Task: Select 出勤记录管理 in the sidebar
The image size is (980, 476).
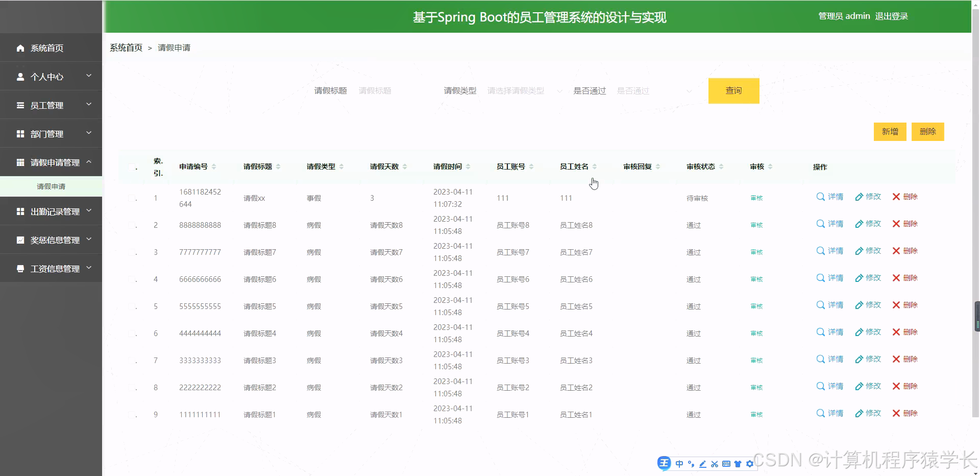Action: click(x=51, y=211)
